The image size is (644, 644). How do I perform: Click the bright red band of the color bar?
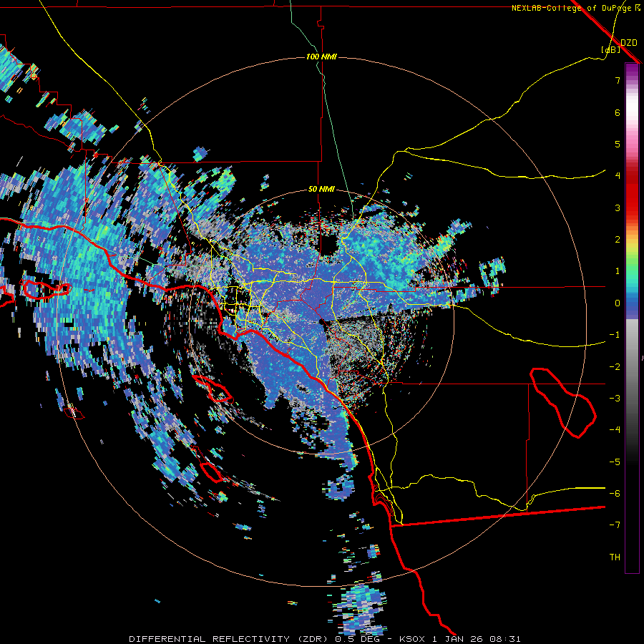point(632,197)
